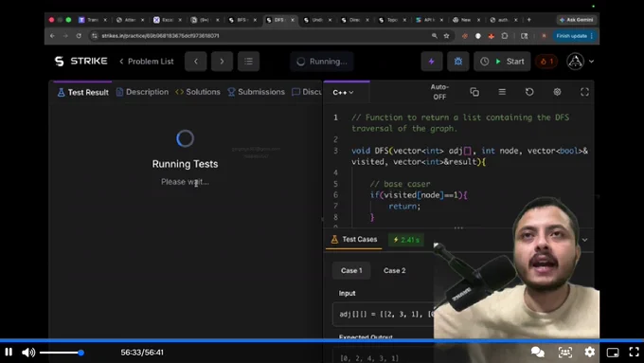Click the Running status button
The width and height of the screenshot is (644, 363).
coord(322,62)
